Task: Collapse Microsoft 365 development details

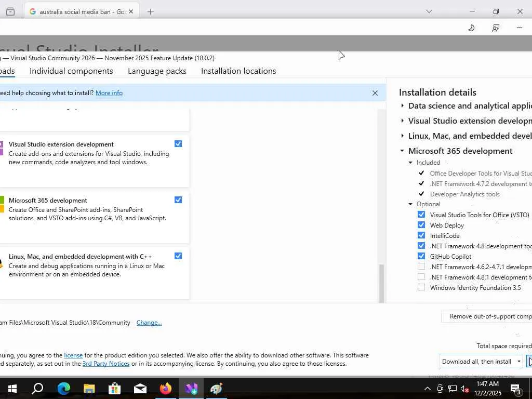Action: 402,151
